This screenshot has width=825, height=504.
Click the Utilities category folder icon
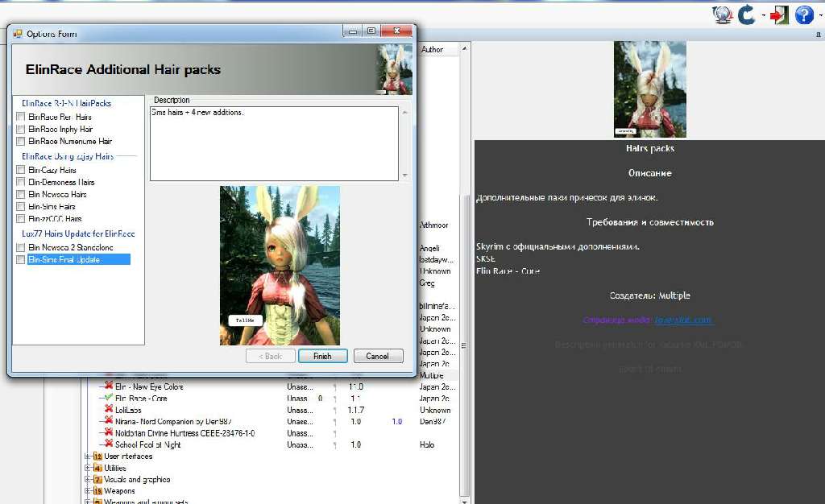[x=97, y=468]
